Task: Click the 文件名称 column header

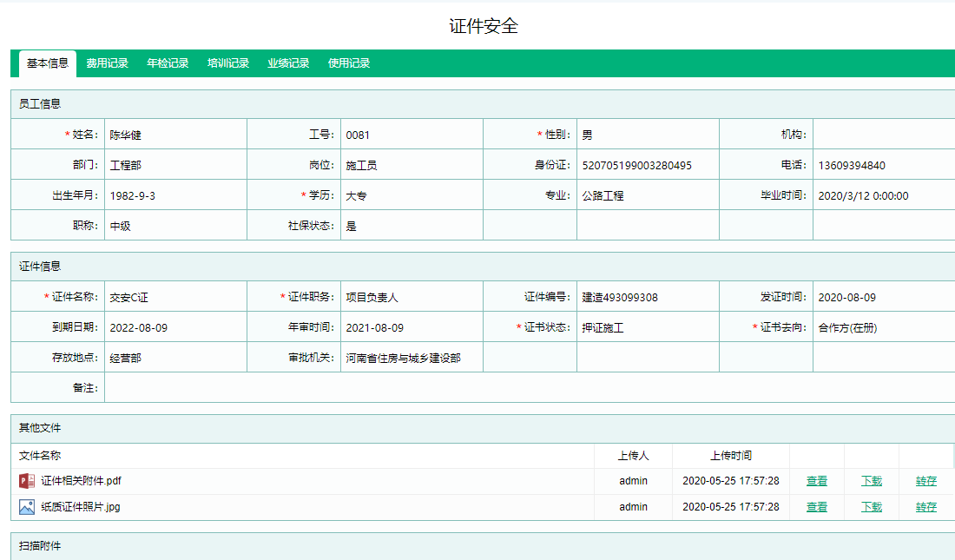Action: pos(40,456)
